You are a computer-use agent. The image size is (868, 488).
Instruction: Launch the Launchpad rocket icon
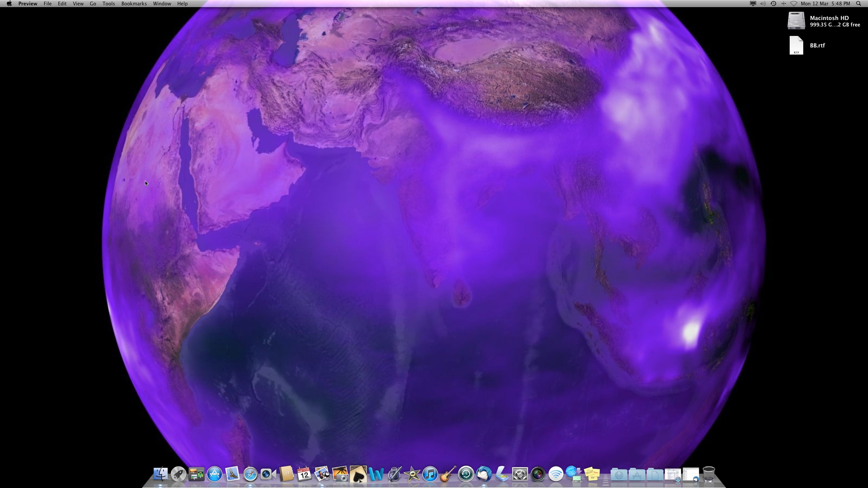178,474
